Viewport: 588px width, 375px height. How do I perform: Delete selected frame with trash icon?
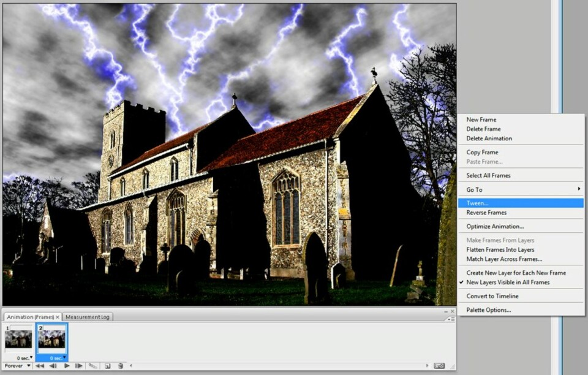click(121, 366)
